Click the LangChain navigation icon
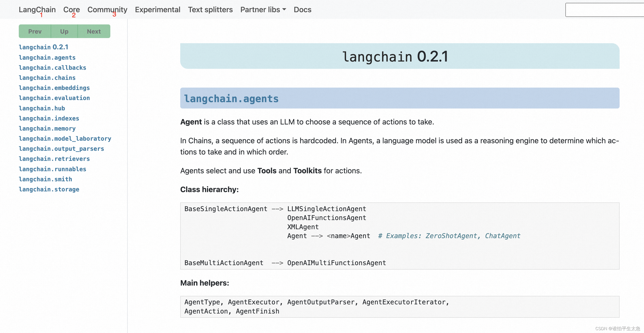 point(38,9)
